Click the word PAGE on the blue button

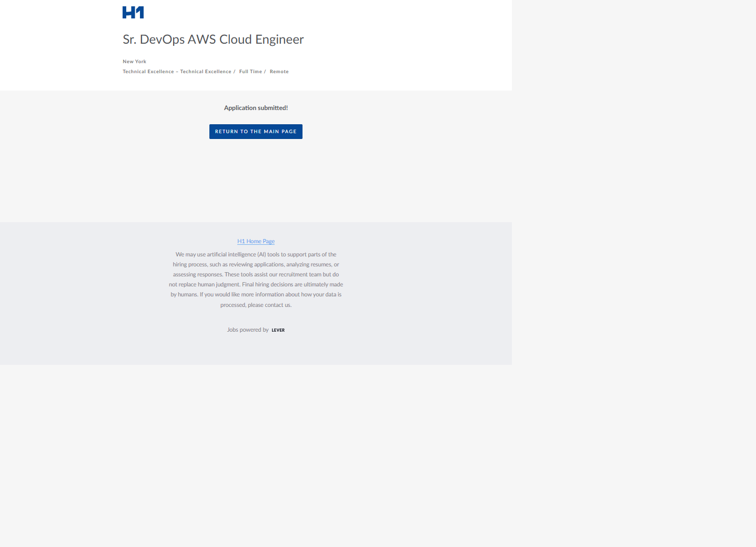coord(289,132)
